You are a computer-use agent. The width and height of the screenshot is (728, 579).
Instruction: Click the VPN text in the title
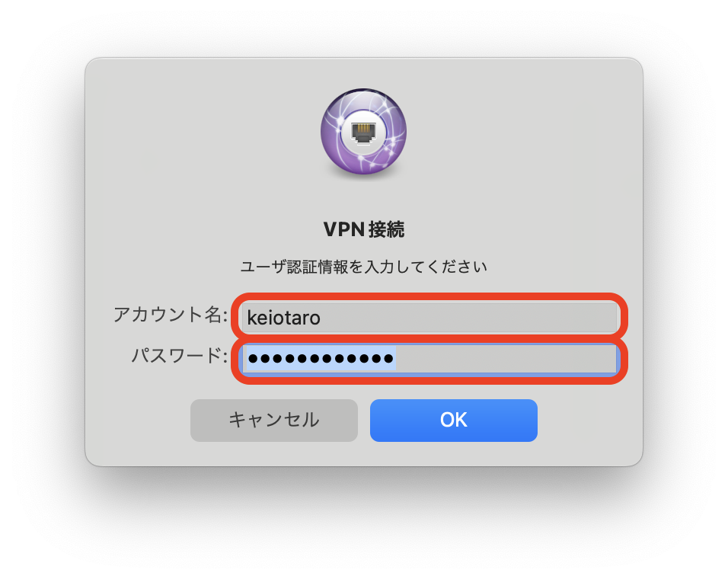coord(343,229)
